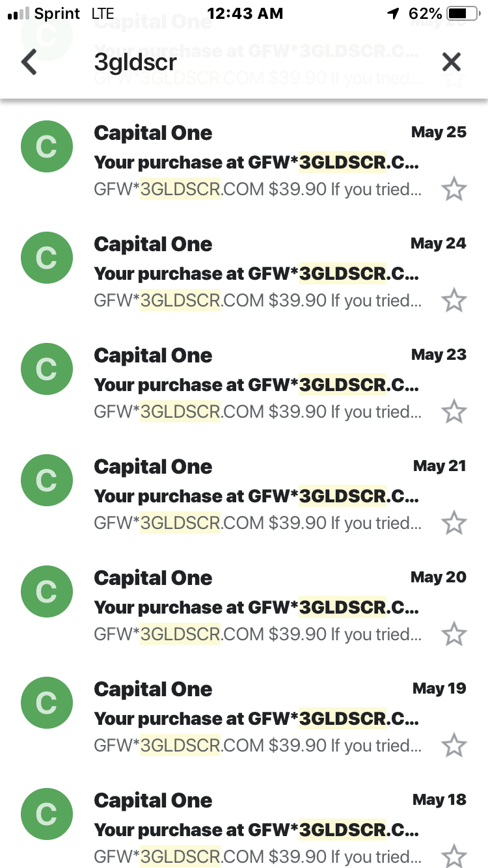488x868 pixels.
Task: Open the May 25 purchase email subject
Action: (256, 163)
